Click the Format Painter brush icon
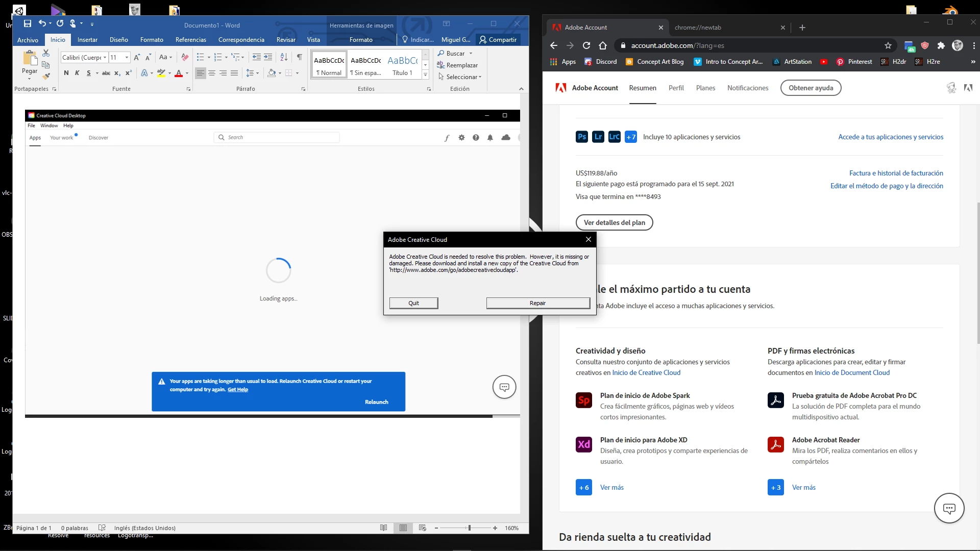 tap(46, 77)
